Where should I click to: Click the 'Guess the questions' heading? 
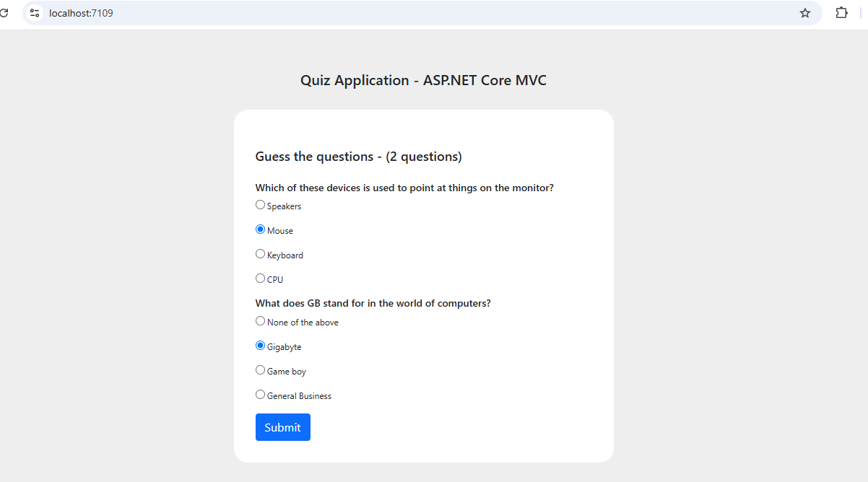(x=358, y=157)
